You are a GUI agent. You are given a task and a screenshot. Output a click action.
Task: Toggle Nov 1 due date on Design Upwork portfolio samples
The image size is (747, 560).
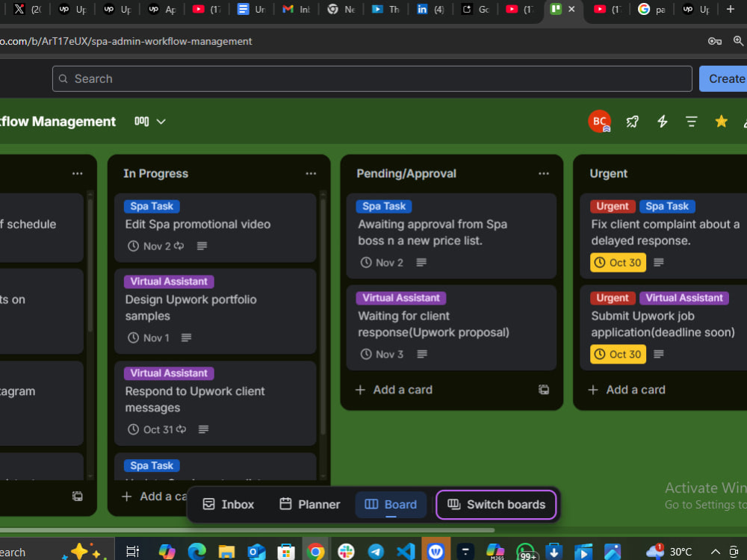[x=149, y=337]
